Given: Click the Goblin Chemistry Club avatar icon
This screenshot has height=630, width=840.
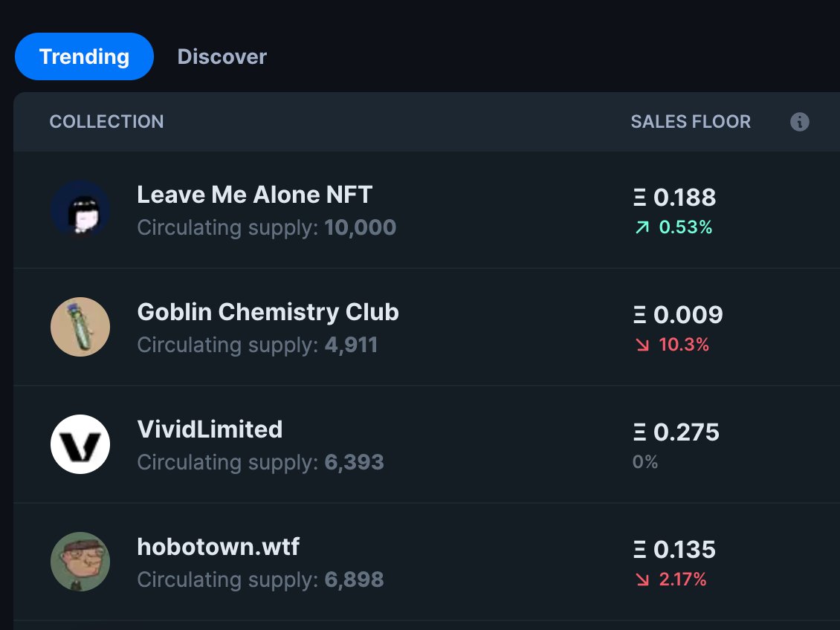Looking at the screenshot, I should (x=80, y=327).
